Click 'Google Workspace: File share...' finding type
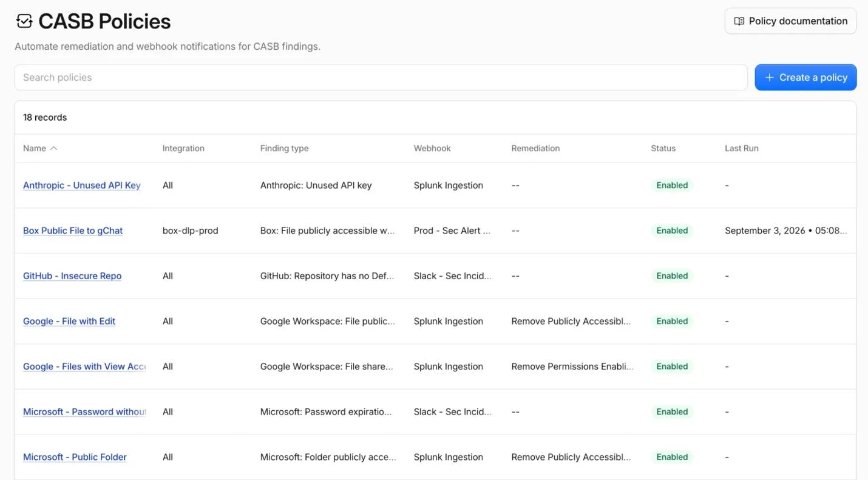The height and width of the screenshot is (480, 868). 327,367
